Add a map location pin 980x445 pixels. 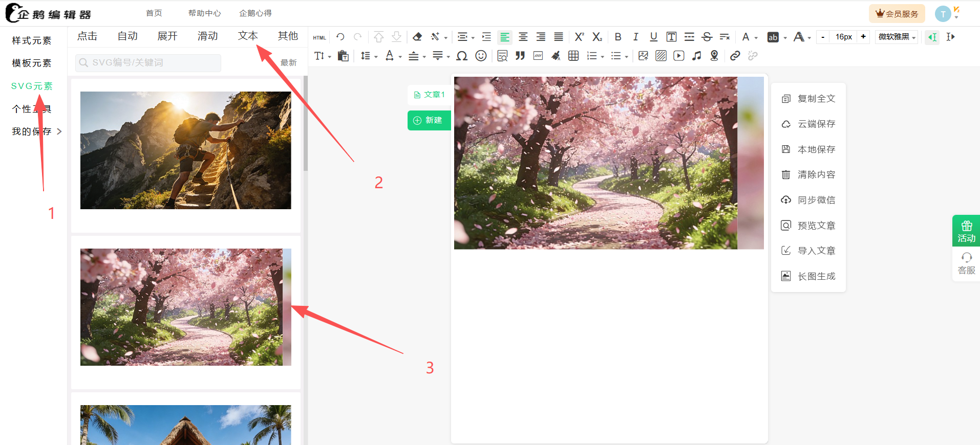714,56
